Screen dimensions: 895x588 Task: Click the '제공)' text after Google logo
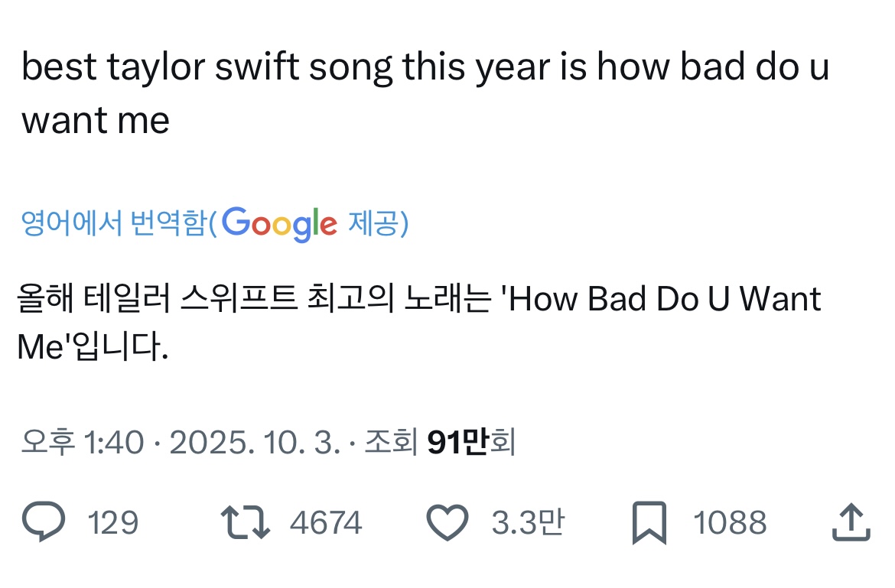(378, 223)
